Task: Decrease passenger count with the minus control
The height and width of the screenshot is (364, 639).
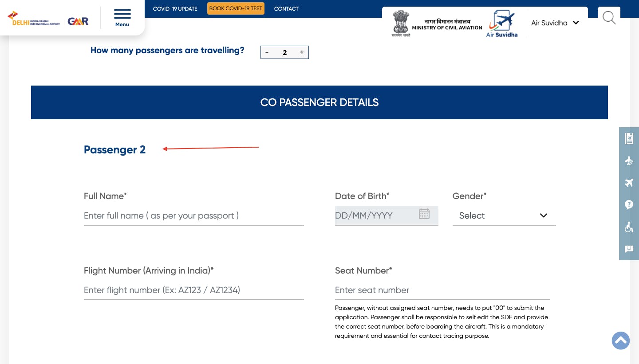Action: 267,52
